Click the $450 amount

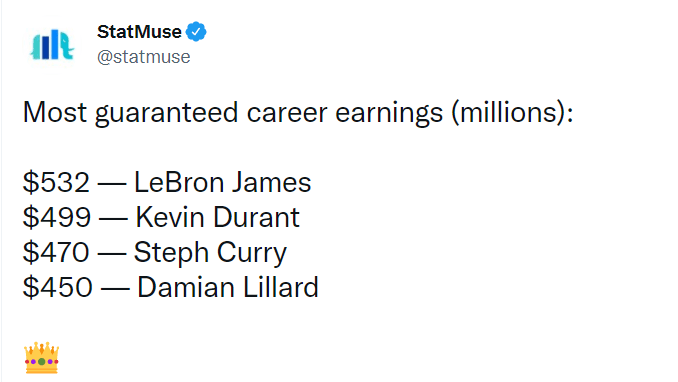(x=58, y=287)
